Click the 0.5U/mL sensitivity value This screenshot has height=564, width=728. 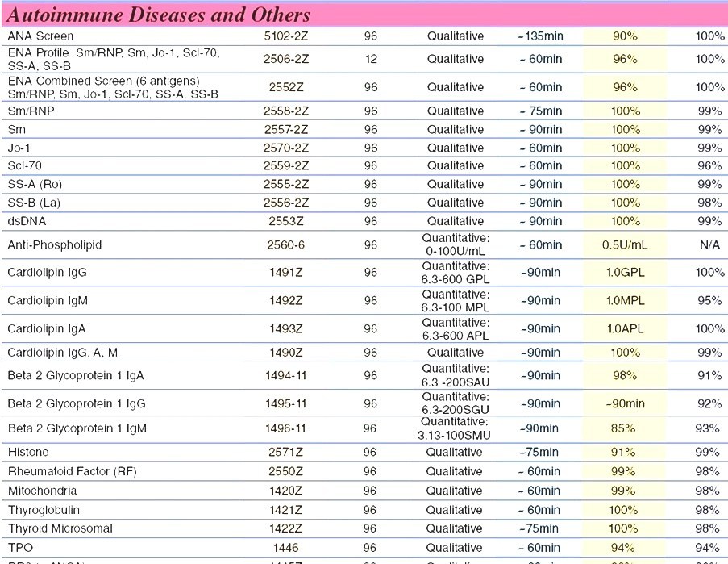(x=625, y=244)
